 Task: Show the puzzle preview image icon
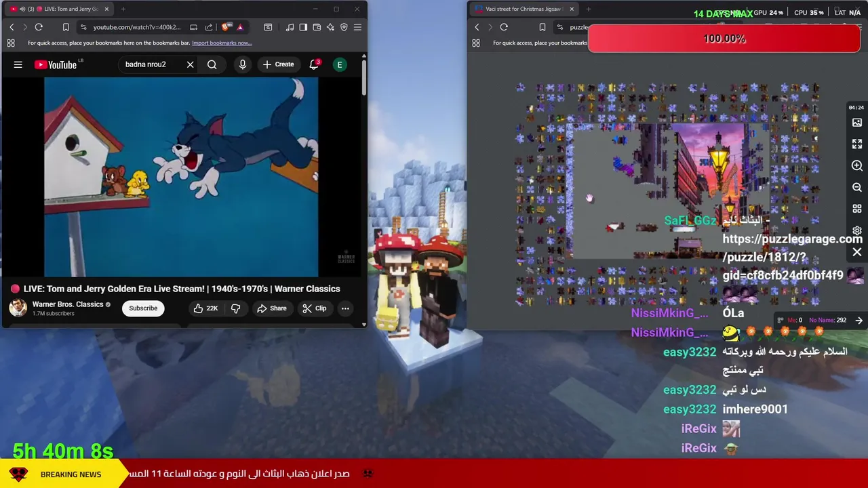pyautogui.click(x=857, y=123)
